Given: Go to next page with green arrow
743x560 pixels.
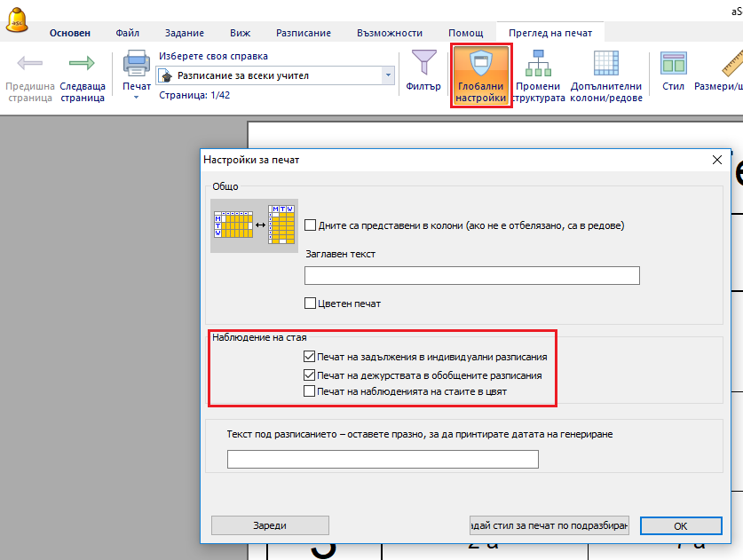Looking at the screenshot, I should point(83,64).
